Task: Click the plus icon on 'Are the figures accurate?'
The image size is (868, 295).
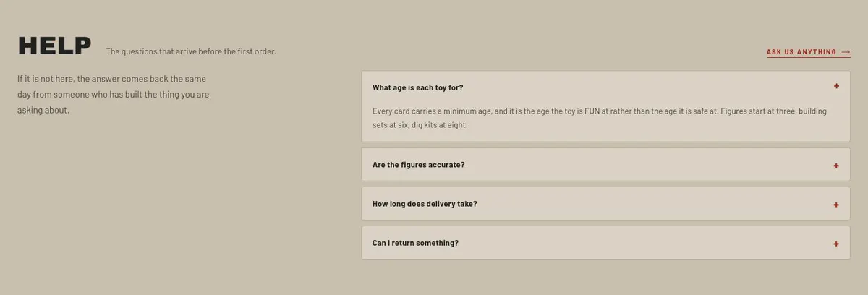Action: [836, 166]
